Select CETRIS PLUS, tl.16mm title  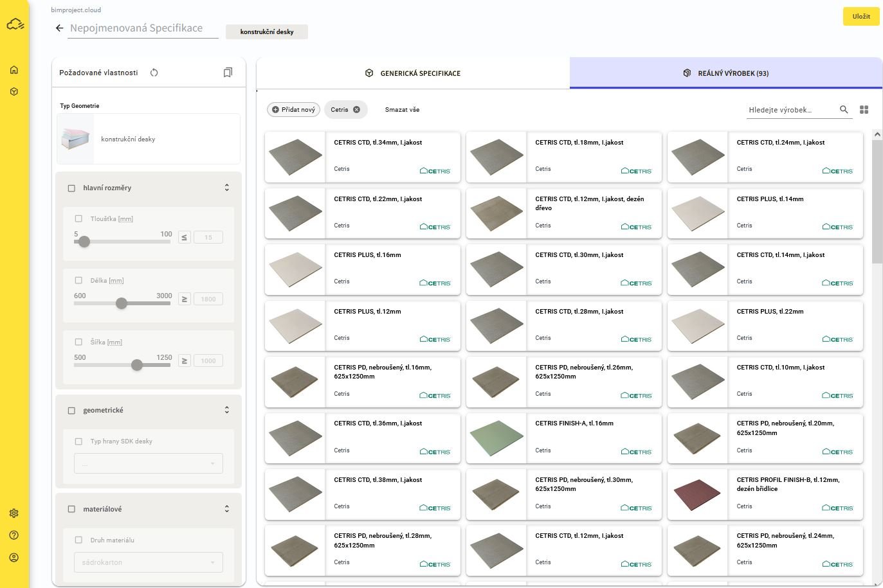coord(367,255)
